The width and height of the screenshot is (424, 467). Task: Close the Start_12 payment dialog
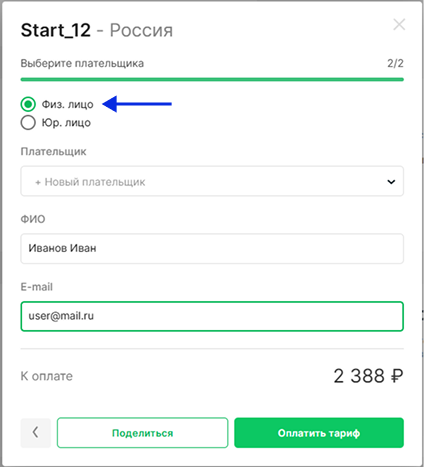[399, 25]
